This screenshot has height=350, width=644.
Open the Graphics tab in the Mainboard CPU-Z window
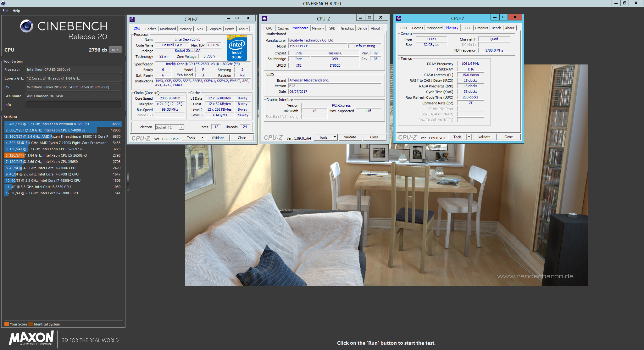click(347, 28)
